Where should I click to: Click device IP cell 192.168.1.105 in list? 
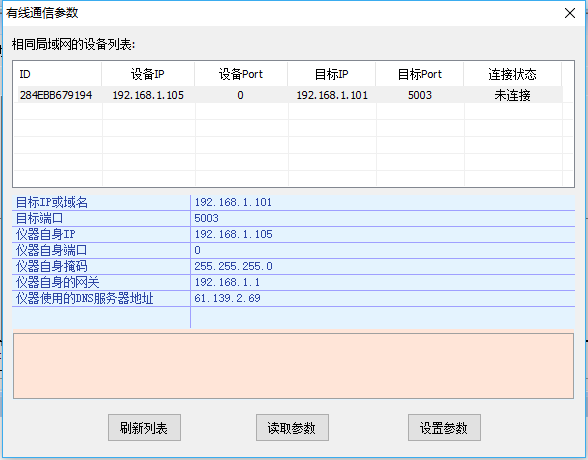coord(148,95)
